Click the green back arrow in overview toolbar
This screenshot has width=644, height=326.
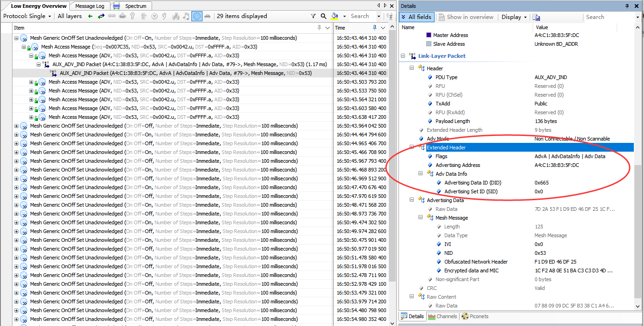tap(90, 16)
